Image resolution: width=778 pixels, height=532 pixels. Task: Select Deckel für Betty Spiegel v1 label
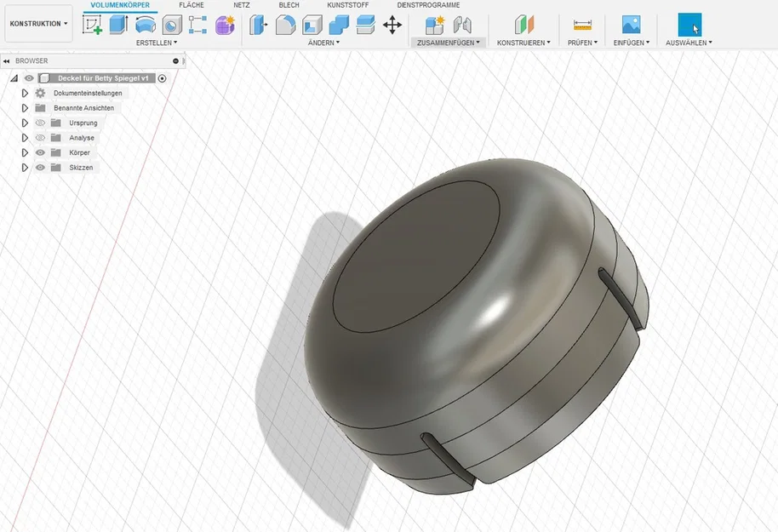click(x=103, y=78)
